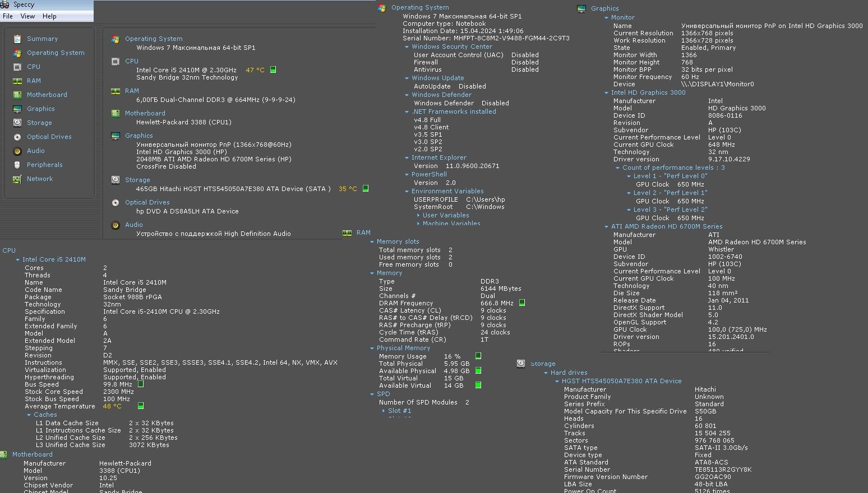Click the RAM stick icon beside summary RAM heading
Screen dimensions: 868x493
pos(116,91)
